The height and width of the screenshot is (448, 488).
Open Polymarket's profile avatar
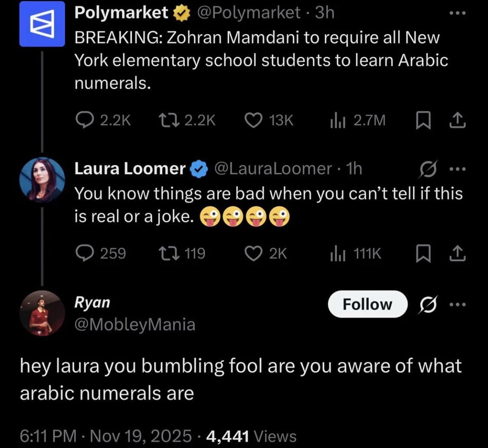point(42,24)
